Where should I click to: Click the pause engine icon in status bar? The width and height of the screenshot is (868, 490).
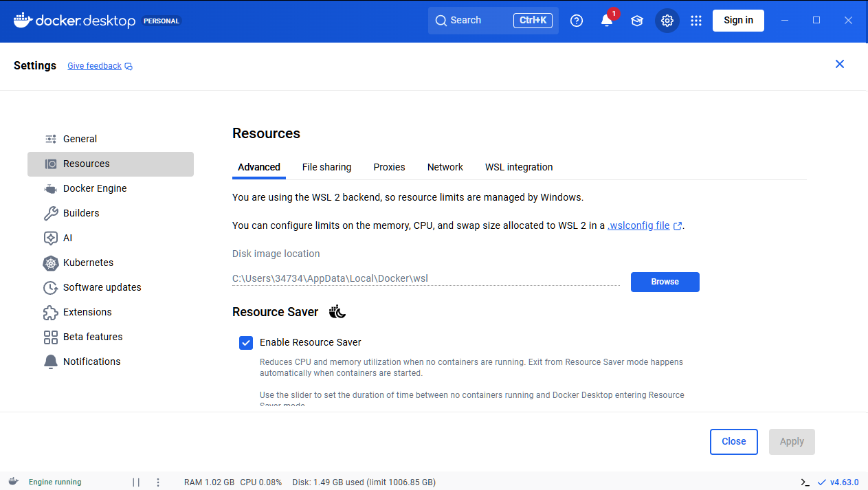136,482
